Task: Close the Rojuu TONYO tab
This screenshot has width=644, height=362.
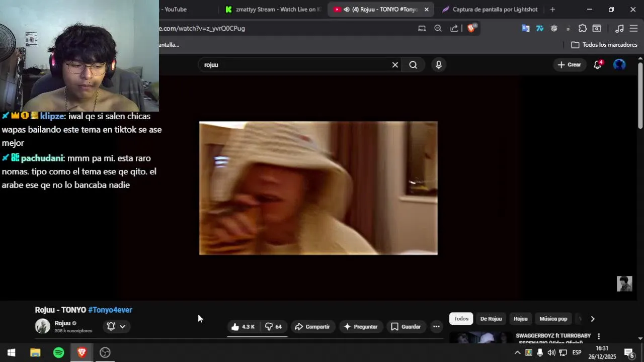Action: pyautogui.click(x=427, y=10)
